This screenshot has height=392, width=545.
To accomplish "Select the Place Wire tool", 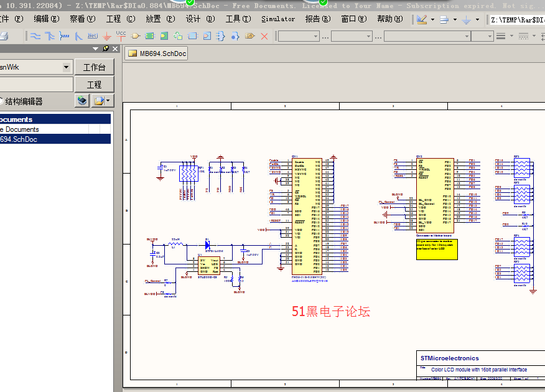I will (35, 36).
